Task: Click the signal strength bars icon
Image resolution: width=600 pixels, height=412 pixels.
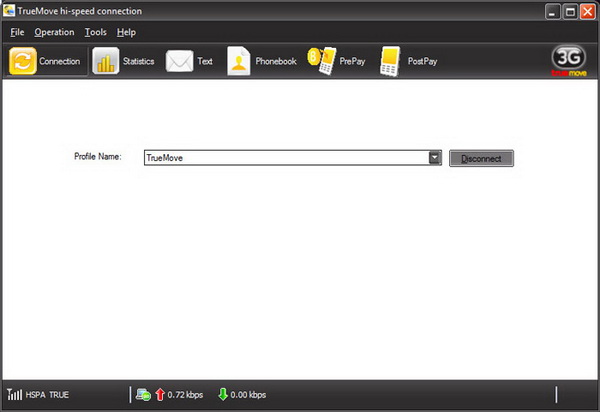Action: 15,394
